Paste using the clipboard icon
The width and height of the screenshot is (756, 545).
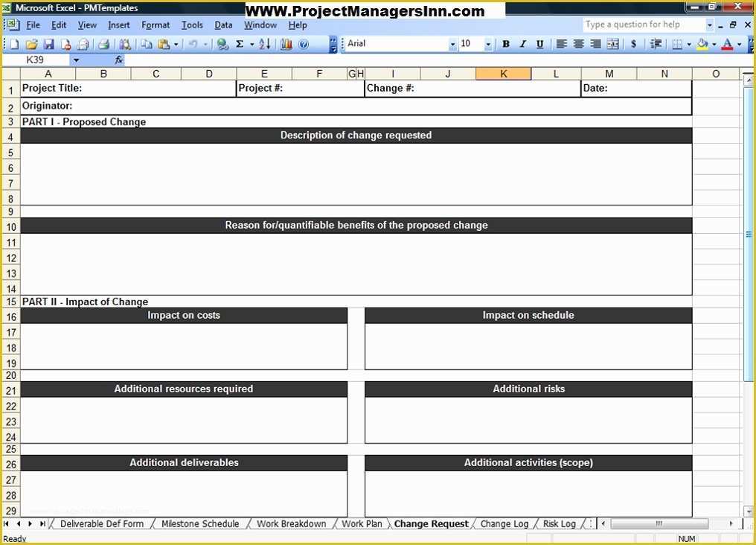(164, 45)
